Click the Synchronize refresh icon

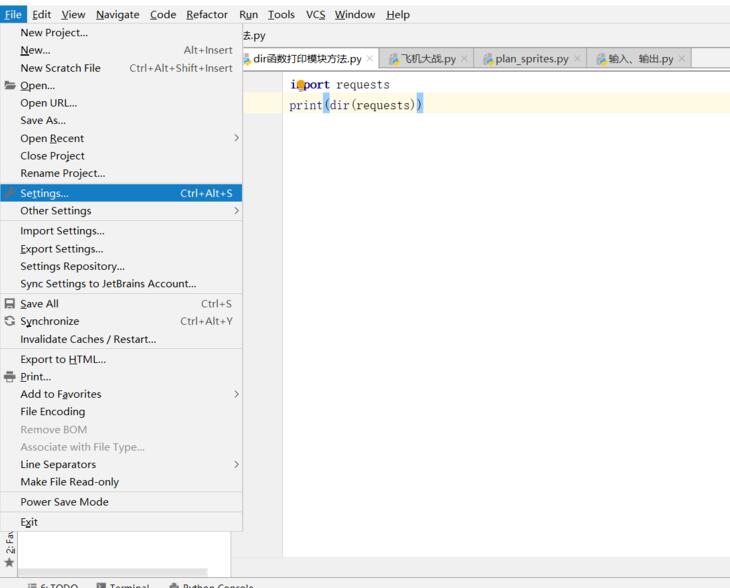(10, 321)
